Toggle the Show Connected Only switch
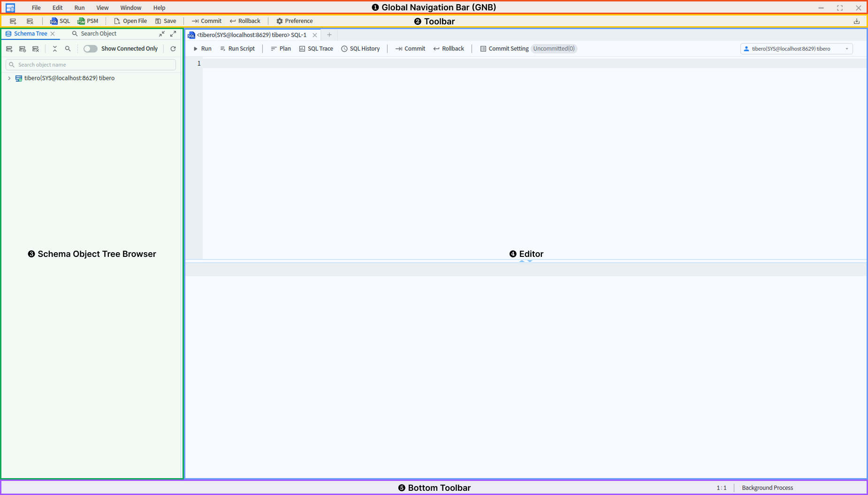The image size is (868, 495). tap(90, 49)
